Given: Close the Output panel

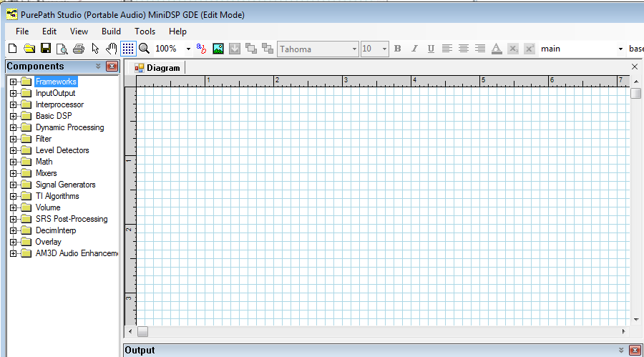Looking at the screenshot, I should [635, 351].
